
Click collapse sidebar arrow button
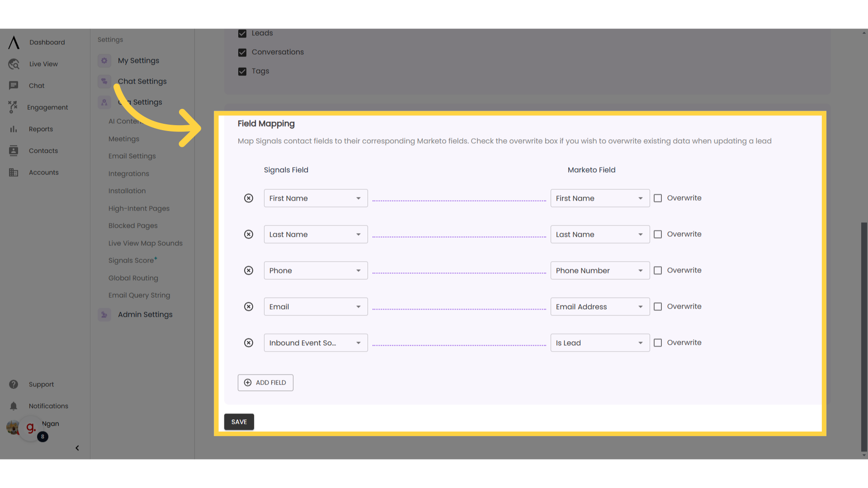(x=77, y=447)
